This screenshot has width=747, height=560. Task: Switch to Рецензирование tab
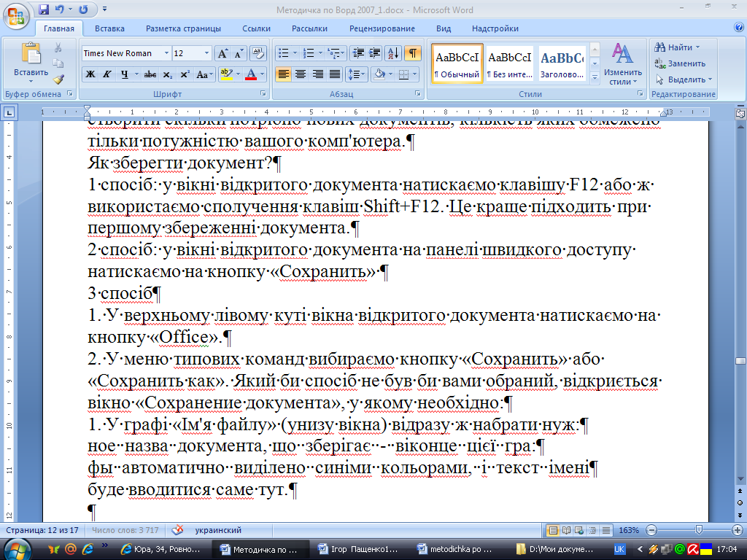click(382, 28)
